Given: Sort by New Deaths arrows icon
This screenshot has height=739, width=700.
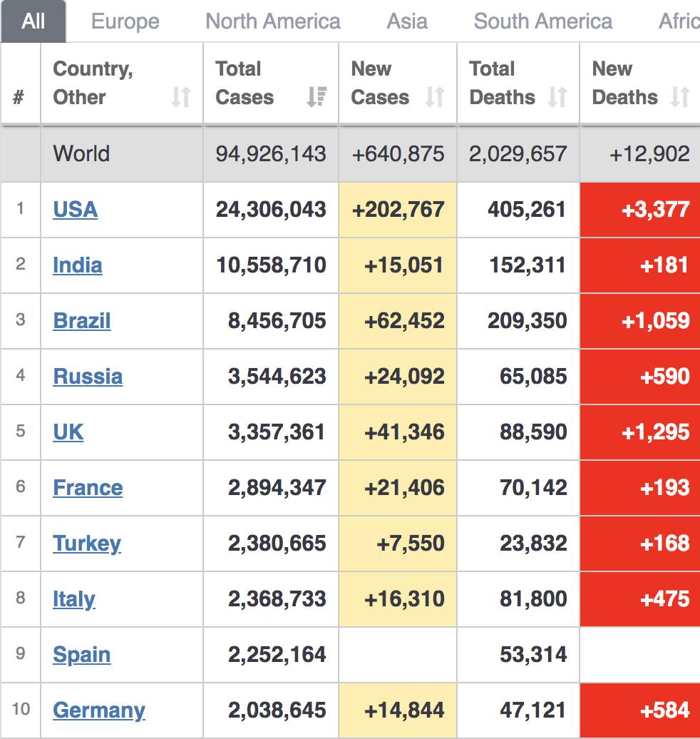Looking at the screenshot, I should click(x=681, y=97).
